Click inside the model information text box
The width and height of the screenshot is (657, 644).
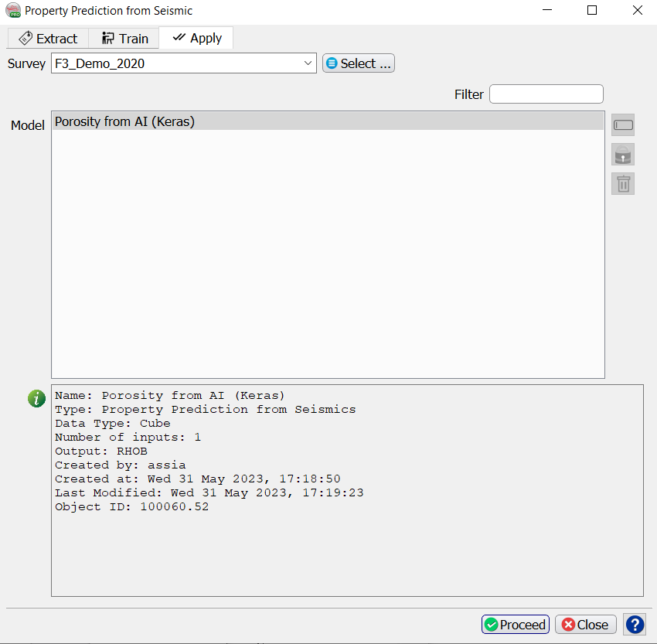(346, 549)
